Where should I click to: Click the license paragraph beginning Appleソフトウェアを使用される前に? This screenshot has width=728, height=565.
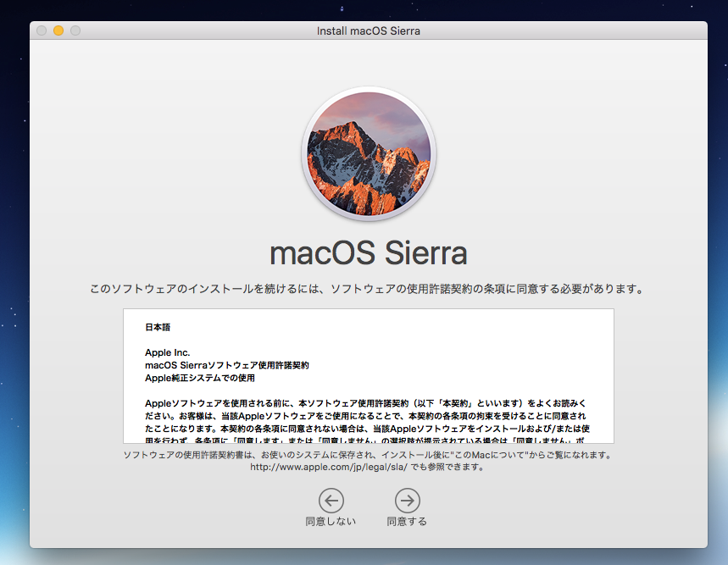367,421
